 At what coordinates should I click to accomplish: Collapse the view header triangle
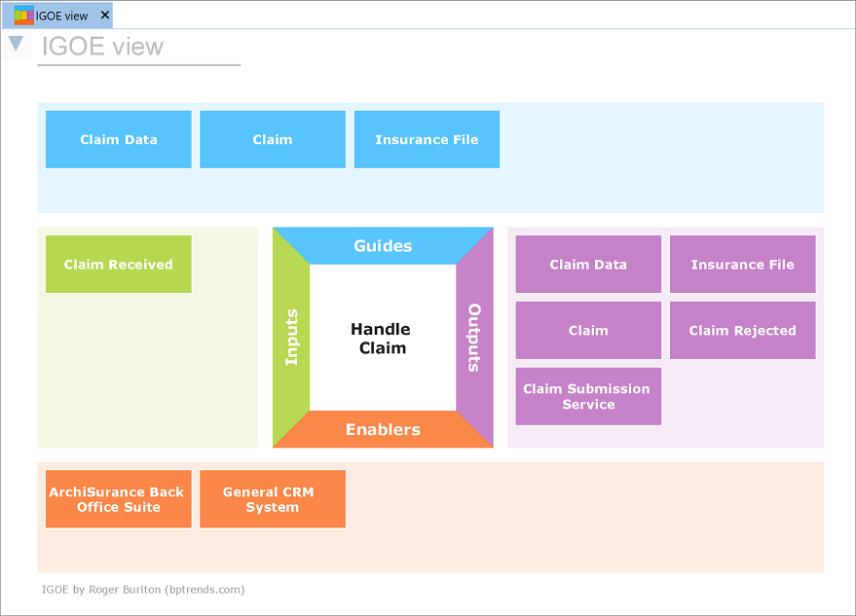click(16, 44)
